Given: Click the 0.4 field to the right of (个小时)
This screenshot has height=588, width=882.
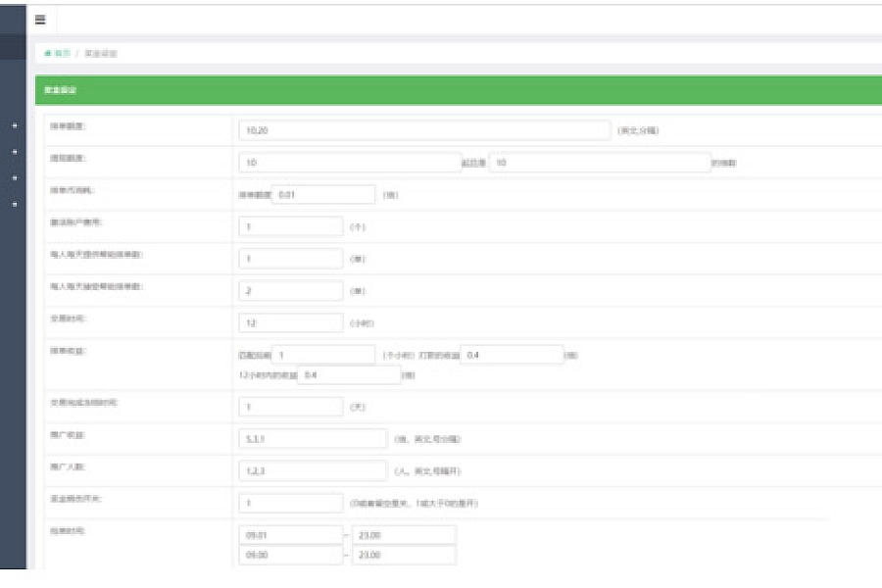Looking at the screenshot, I should tap(512, 355).
